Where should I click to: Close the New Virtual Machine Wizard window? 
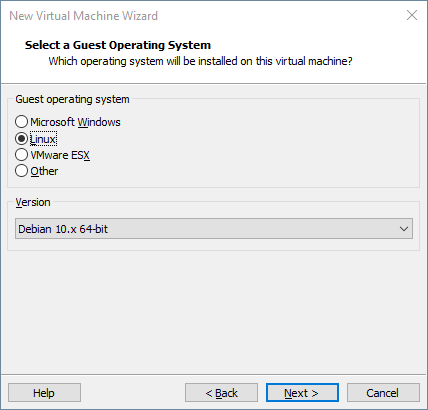412,15
